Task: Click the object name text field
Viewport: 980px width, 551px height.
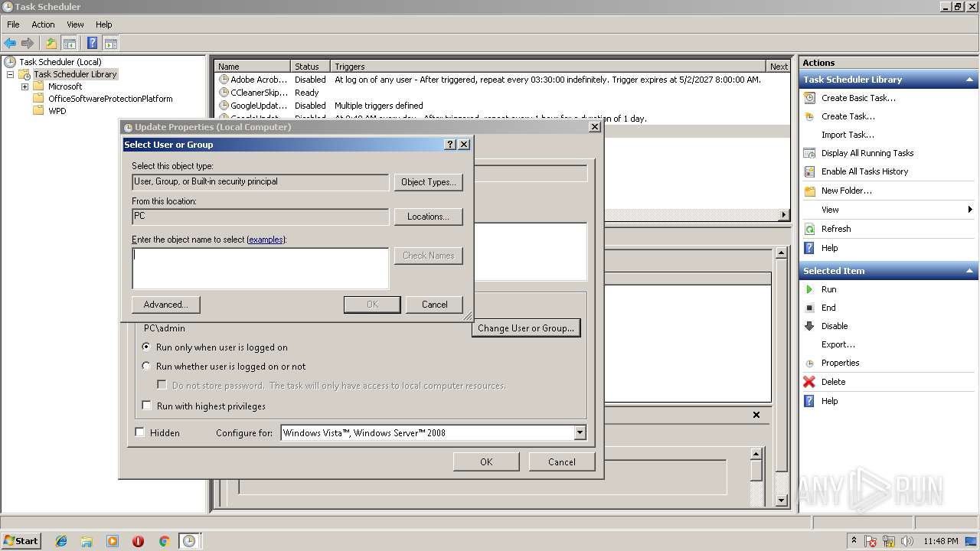Action: point(260,269)
